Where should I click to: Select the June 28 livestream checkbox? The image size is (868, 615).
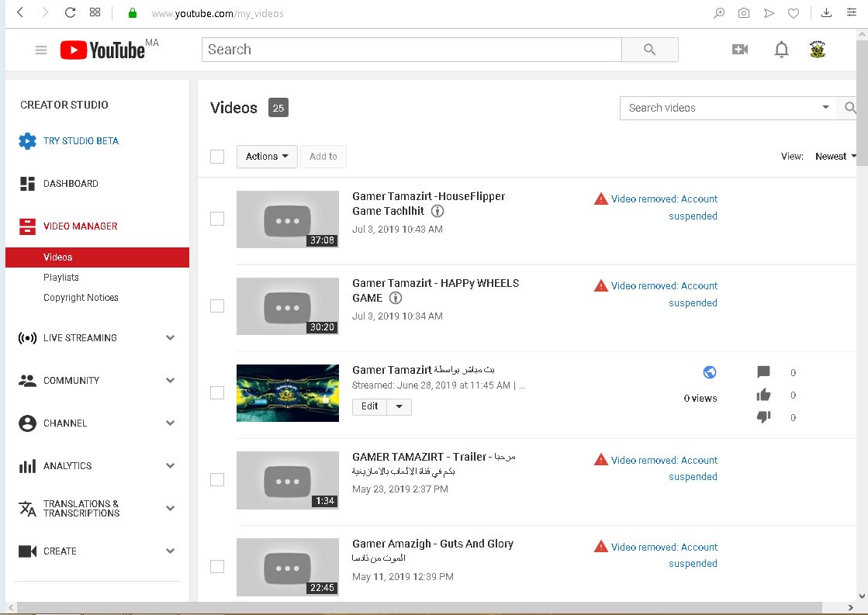coord(217,393)
